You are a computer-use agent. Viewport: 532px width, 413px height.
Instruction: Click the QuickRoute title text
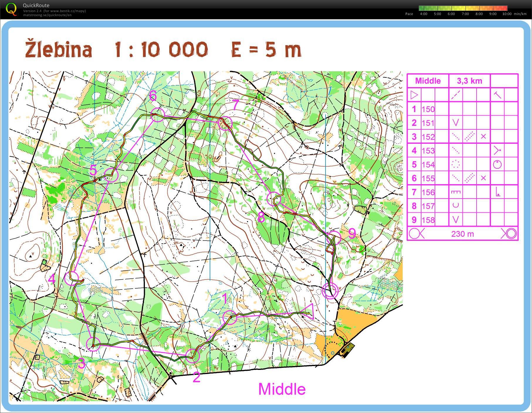coord(36,5)
